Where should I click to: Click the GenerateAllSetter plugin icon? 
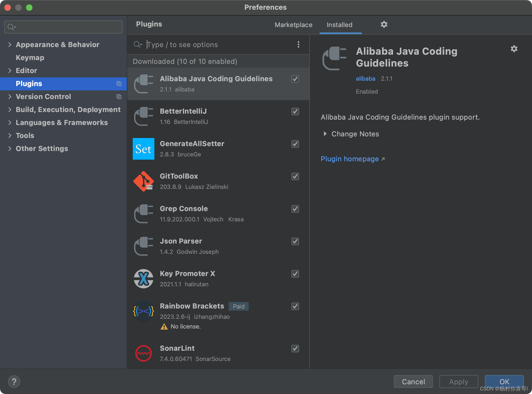coord(143,149)
